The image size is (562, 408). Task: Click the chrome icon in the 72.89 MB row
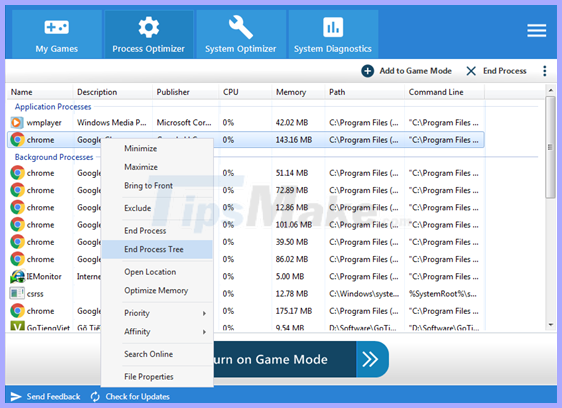[x=17, y=190]
